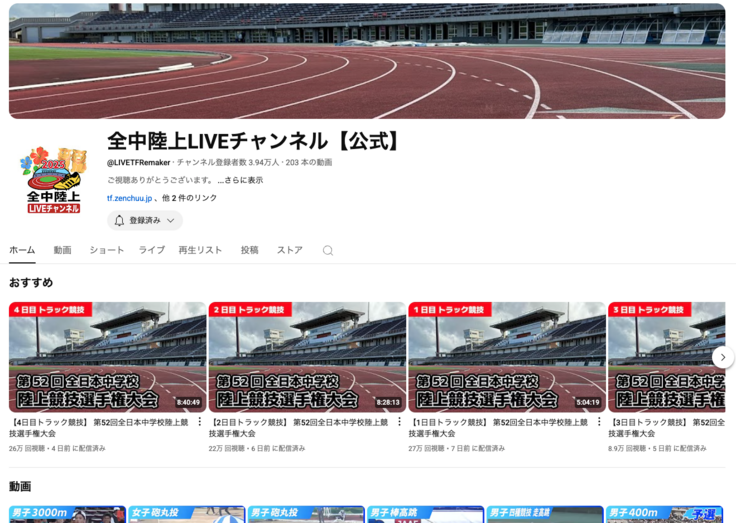Play the 3日目トラック競技 video thumbnail
The width and height of the screenshot is (736, 523).
click(667, 357)
